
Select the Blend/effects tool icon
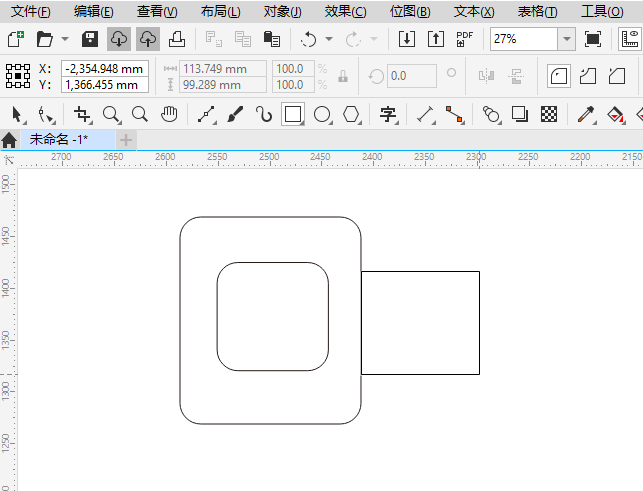tap(491, 114)
